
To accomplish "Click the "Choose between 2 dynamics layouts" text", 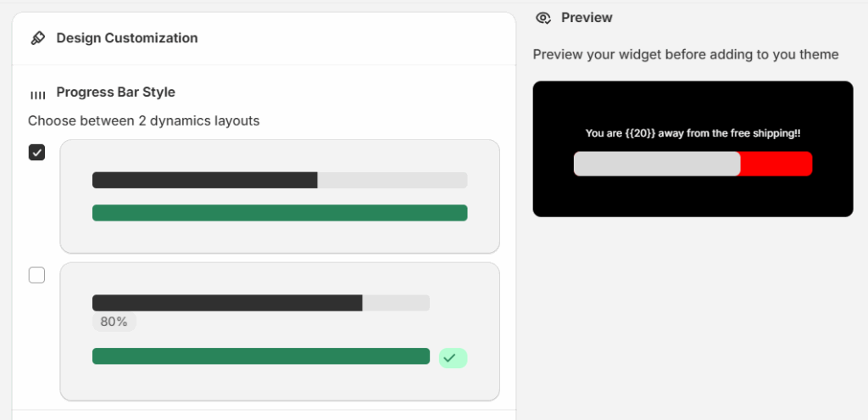I will tap(144, 120).
